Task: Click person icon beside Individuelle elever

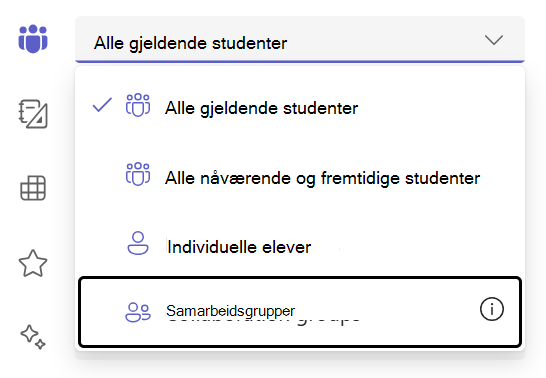Action: (x=138, y=243)
